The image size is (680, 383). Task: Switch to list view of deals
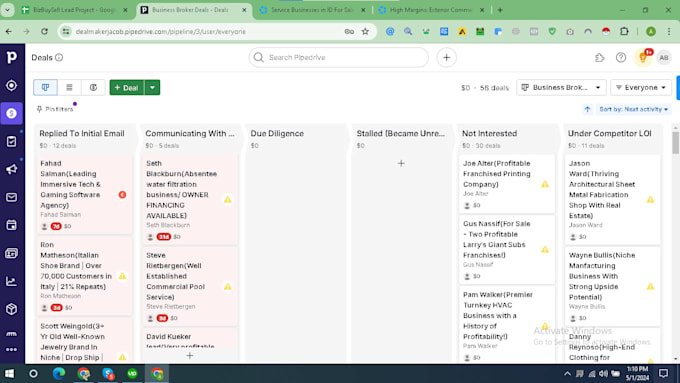tap(69, 87)
